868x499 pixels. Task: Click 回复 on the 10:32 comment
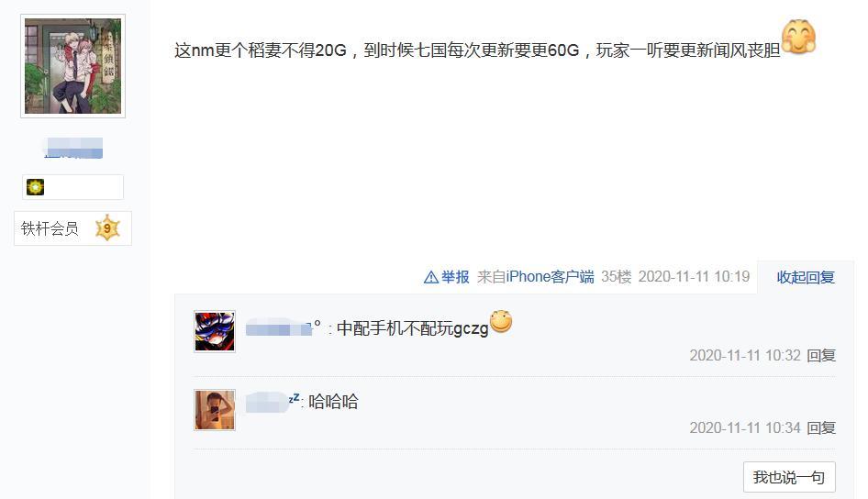click(x=821, y=355)
